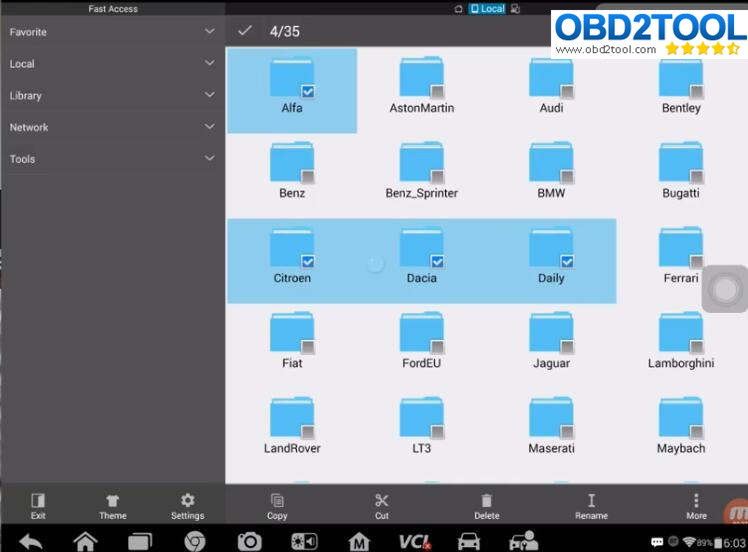Tap the floating assistive touch button
Image resolution: width=748 pixels, height=552 pixels.
click(x=725, y=289)
